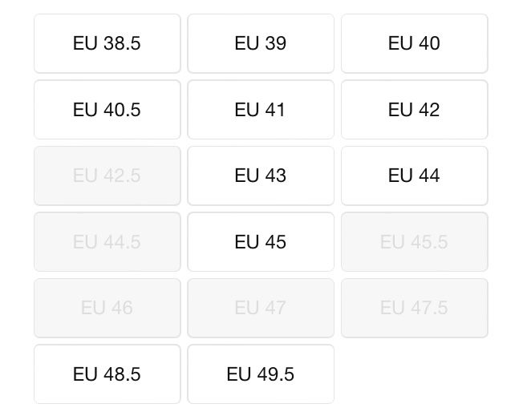Click the unavailable EU 47 button
The height and width of the screenshot is (420, 523).
coord(261,308)
